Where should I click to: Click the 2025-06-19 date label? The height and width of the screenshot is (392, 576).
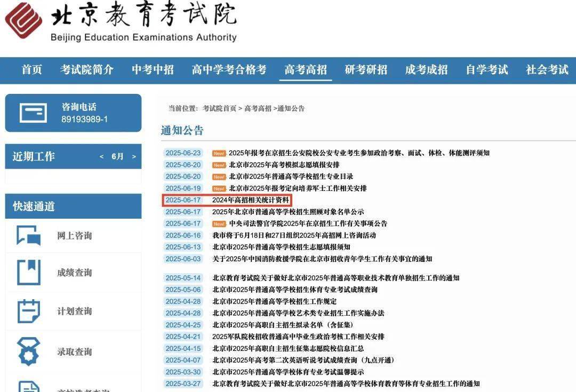tap(183, 188)
